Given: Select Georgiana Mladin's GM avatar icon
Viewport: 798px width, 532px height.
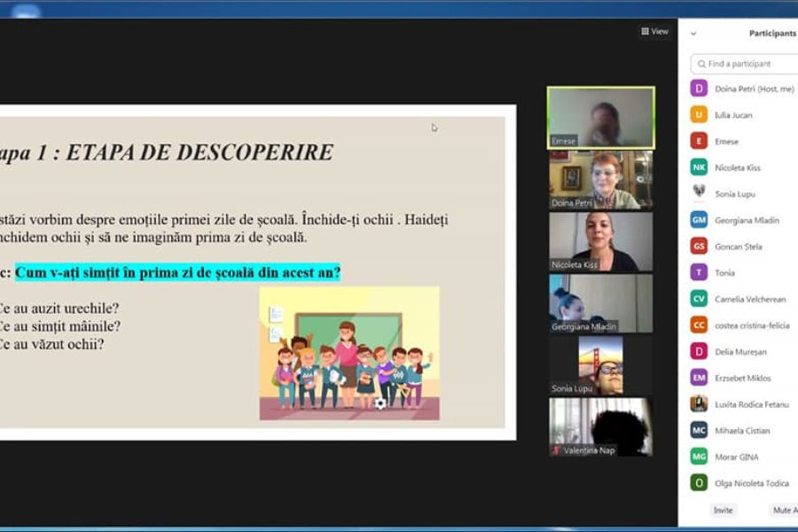Looking at the screenshot, I should (699, 220).
